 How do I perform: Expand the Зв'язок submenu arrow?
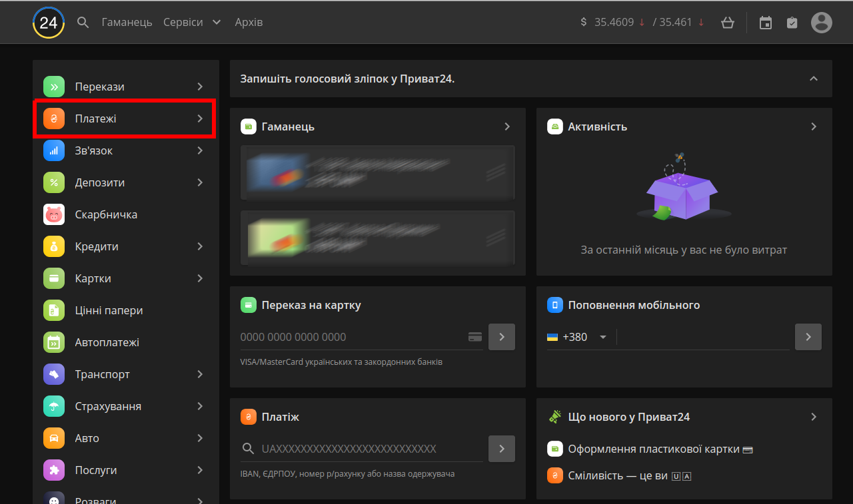click(200, 150)
